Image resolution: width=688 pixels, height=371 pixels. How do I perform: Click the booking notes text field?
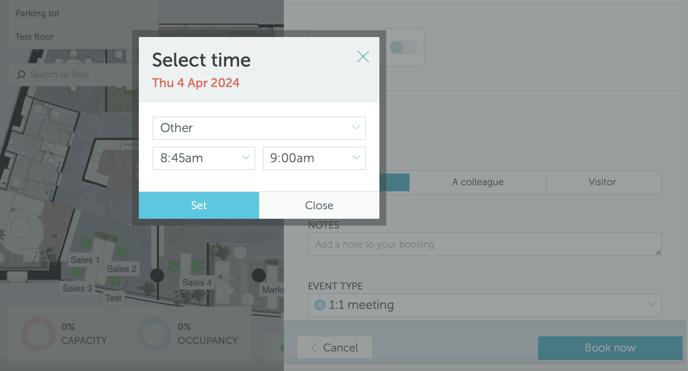485,244
